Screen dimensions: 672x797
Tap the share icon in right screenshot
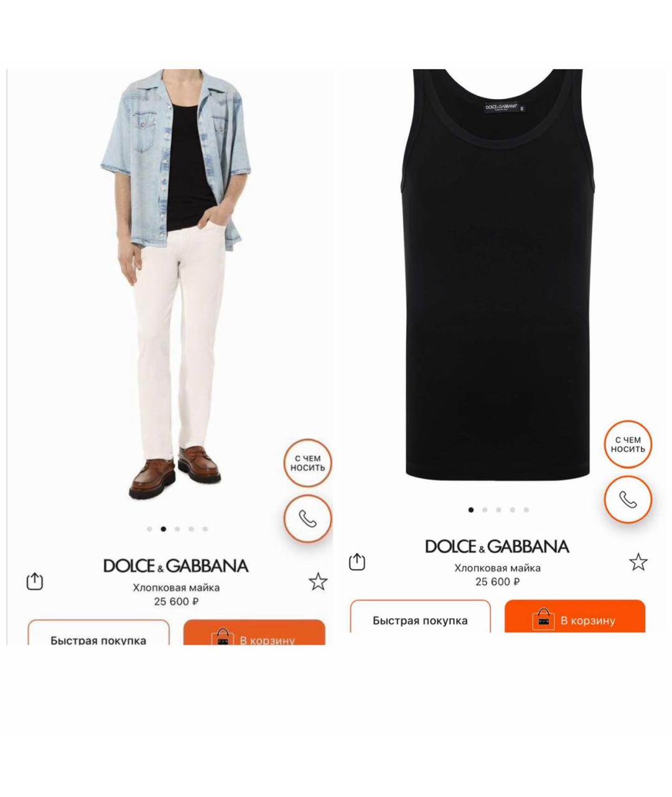[357, 562]
